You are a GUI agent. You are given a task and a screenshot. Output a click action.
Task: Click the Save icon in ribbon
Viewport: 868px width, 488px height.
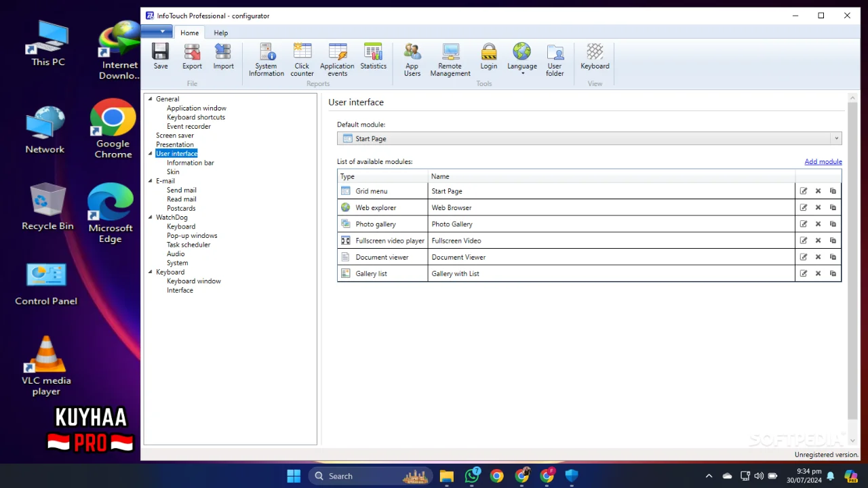(161, 56)
